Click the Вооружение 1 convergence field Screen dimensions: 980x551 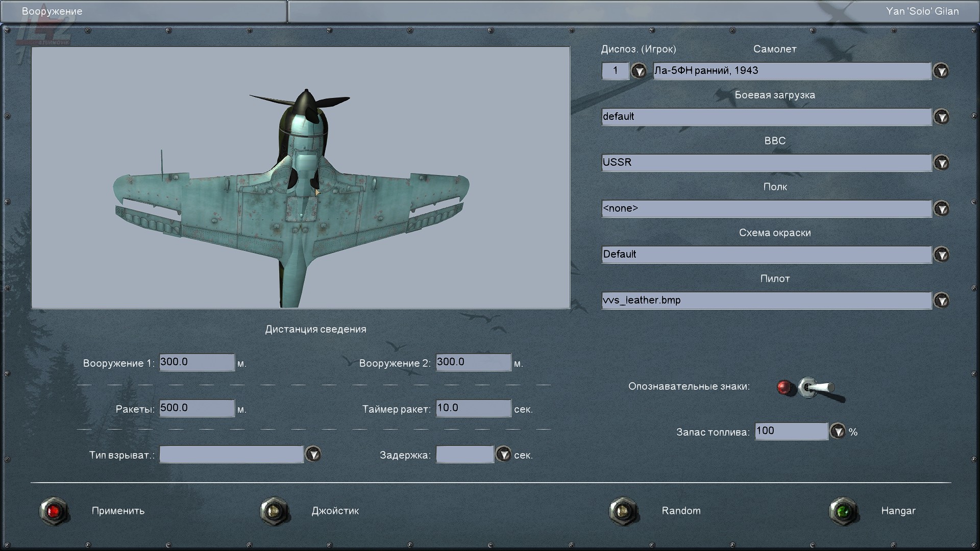point(197,362)
